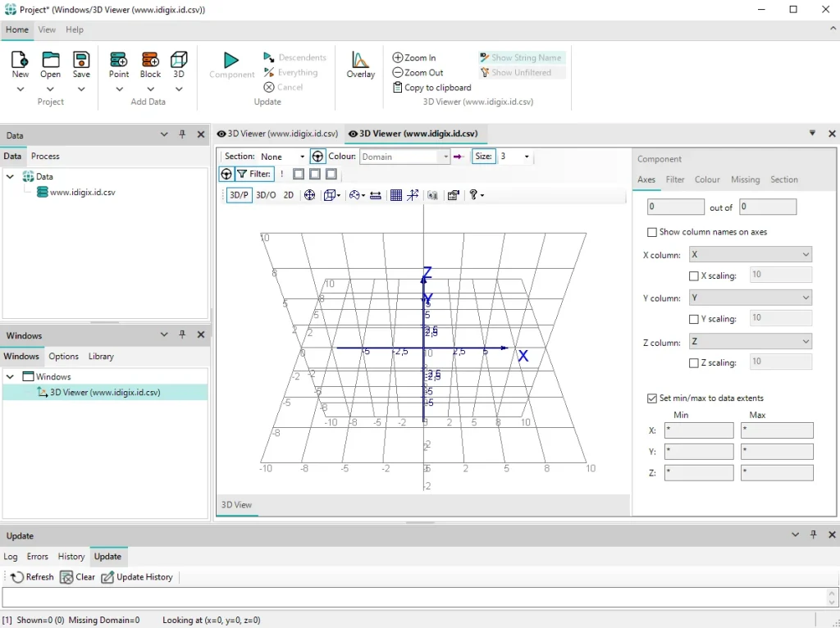Open the X column dropdown

coord(750,254)
